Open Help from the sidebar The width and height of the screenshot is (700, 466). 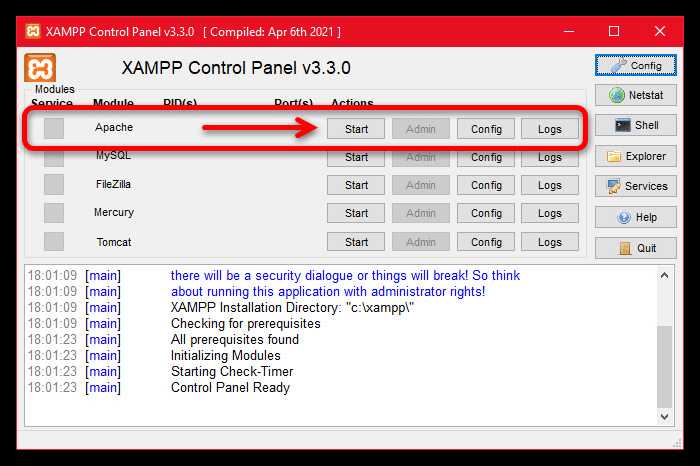tap(636, 217)
